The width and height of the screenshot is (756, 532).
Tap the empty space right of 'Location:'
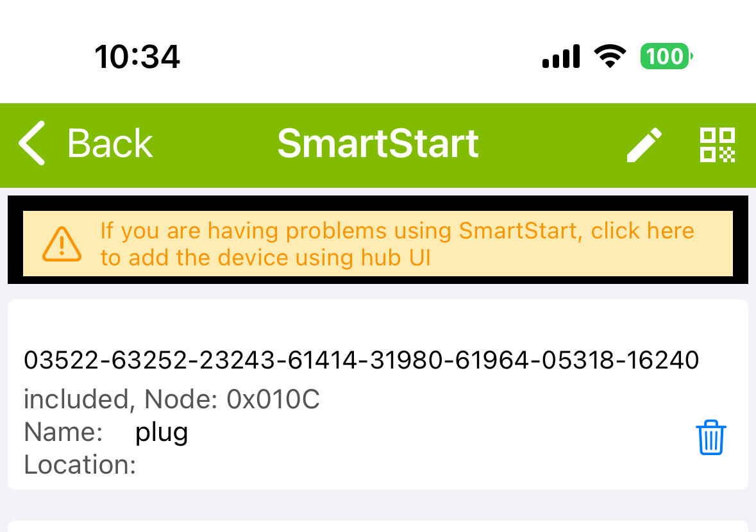point(385,465)
